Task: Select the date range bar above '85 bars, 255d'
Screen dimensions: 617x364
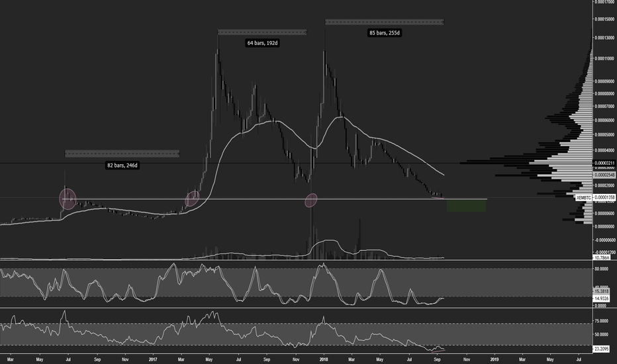Action: pos(385,22)
